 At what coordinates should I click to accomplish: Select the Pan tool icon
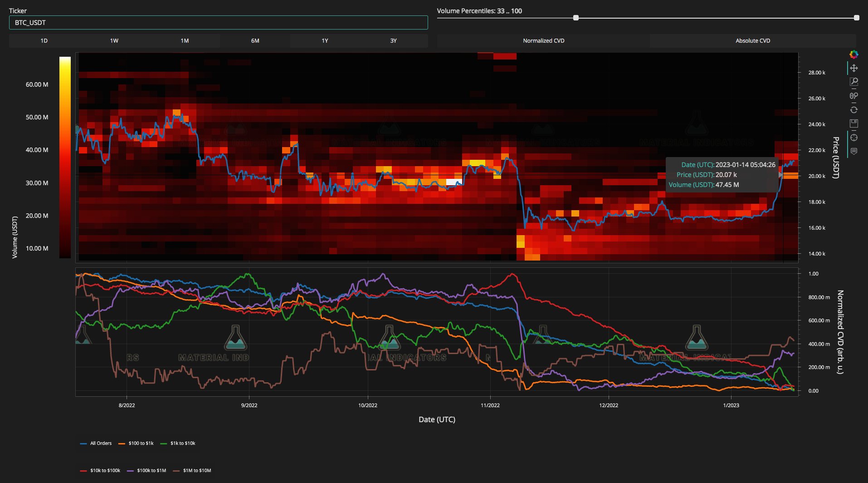[854, 69]
